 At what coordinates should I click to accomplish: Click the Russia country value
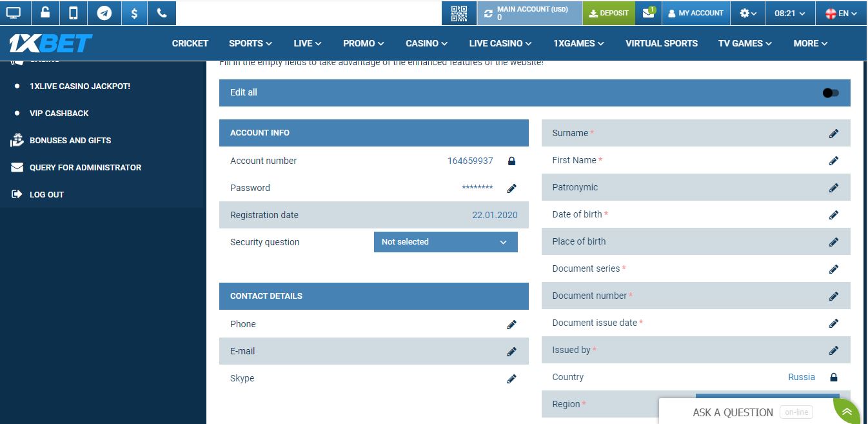click(802, 378)
